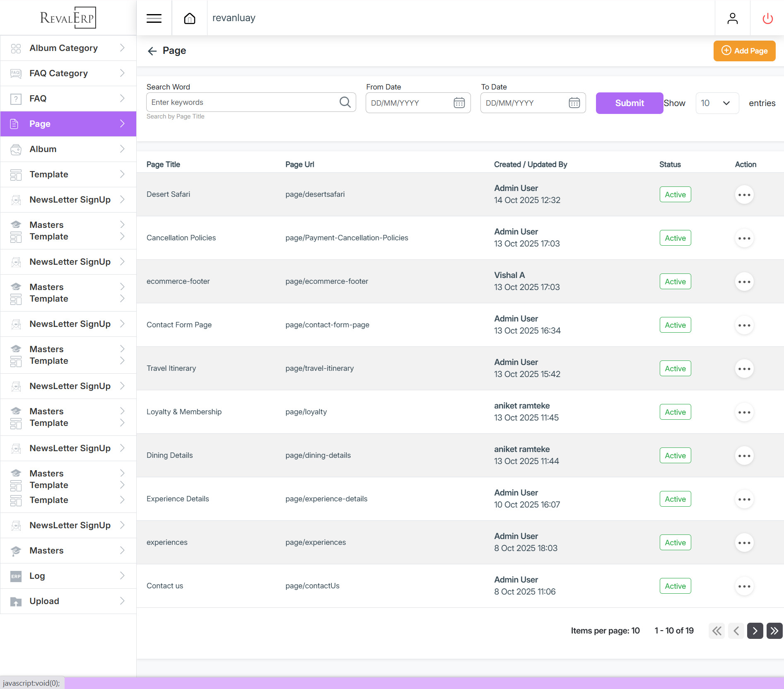Viewport: 784px width, 689px height.
Task: Open the To Date calendar picker
Action: (574, 103)
